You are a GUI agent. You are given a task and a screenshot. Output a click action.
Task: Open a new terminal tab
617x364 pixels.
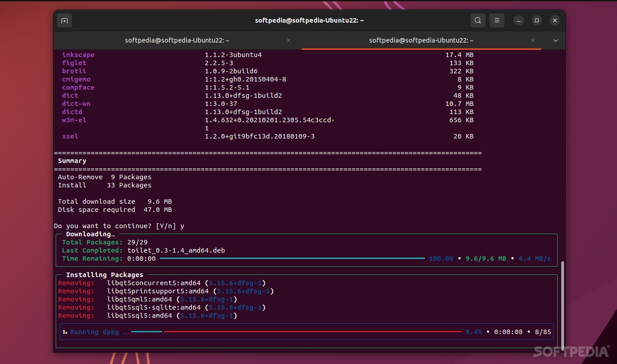(x=64, y=20)
